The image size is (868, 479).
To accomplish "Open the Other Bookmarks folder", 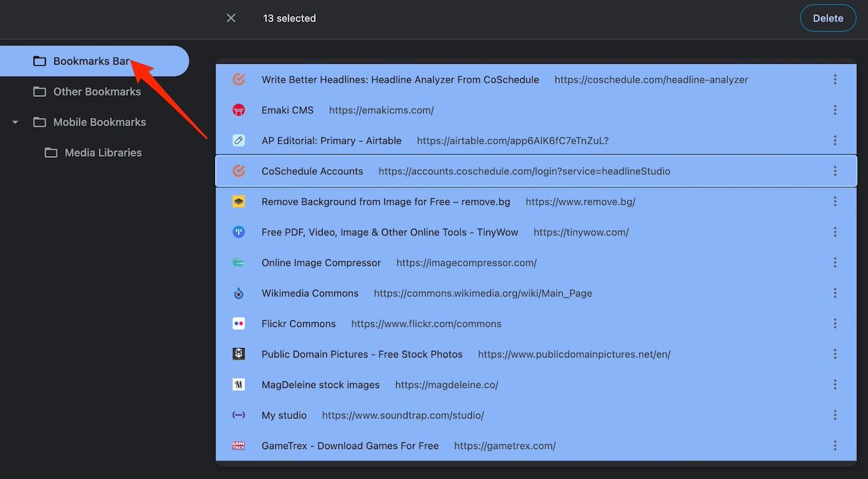I will point(96,91).
